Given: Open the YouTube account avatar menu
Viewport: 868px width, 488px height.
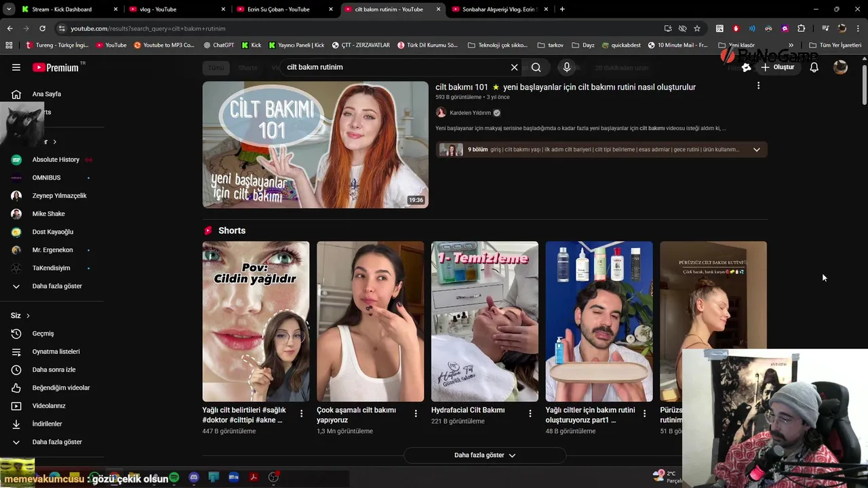Looking at the screenshot, I should (840, 67).
